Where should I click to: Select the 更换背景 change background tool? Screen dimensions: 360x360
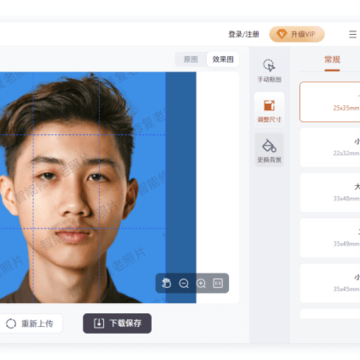click(269, 151)
